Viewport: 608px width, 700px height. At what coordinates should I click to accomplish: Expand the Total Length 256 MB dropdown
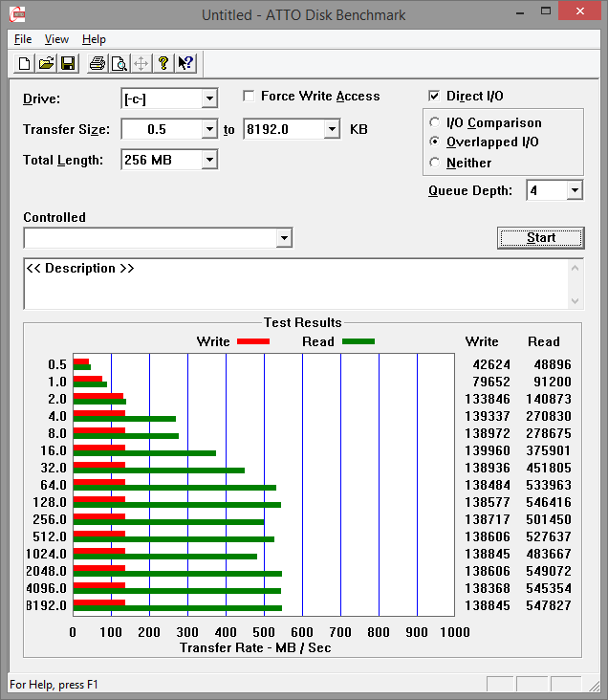[x=209, y=160]
